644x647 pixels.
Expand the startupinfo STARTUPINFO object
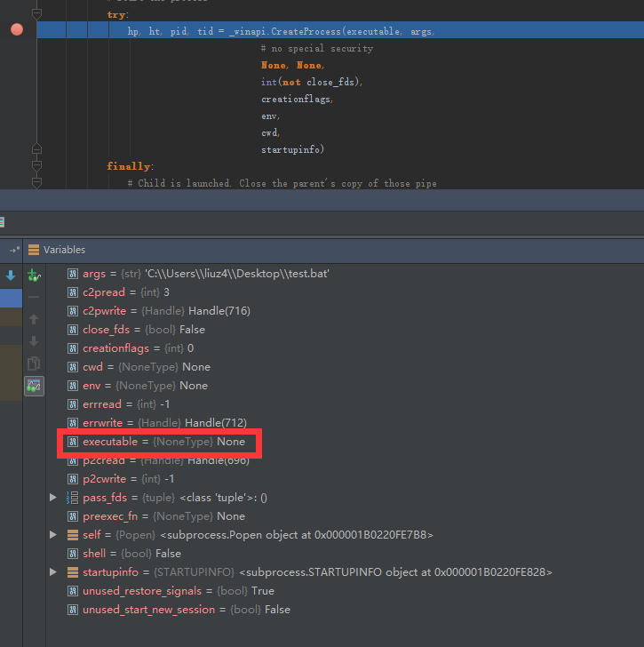click(x=53, y=572)
